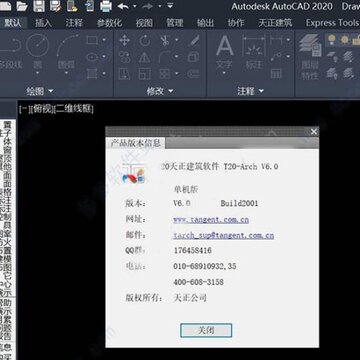Open a drawing with the folder icon

pos(22,6)
